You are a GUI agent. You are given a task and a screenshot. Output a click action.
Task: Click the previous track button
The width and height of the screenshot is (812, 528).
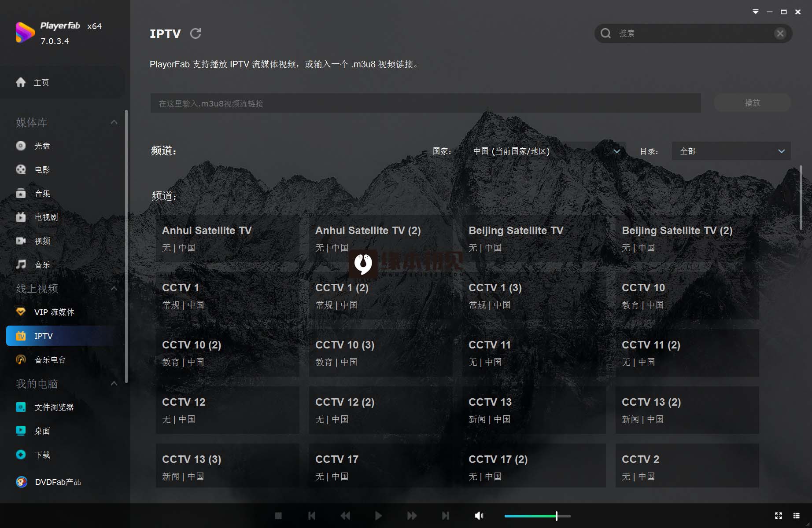[x=312, y=516]
